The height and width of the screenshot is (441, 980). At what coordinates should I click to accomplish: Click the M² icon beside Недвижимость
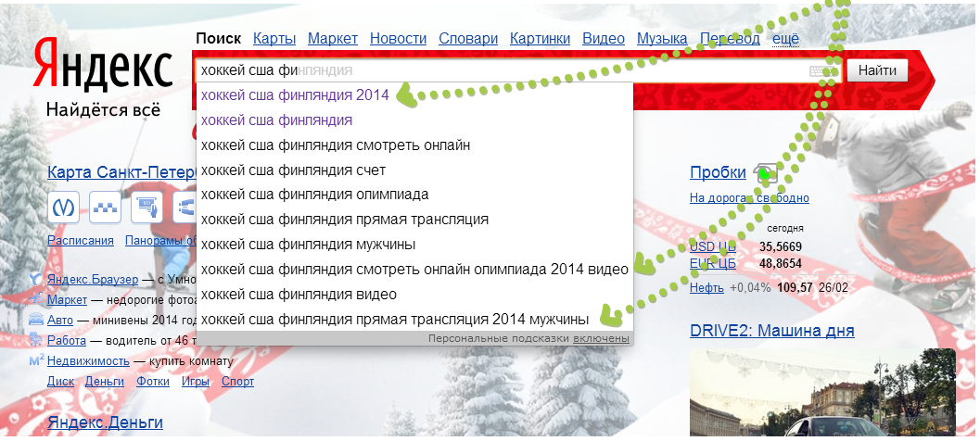[36, 360]
